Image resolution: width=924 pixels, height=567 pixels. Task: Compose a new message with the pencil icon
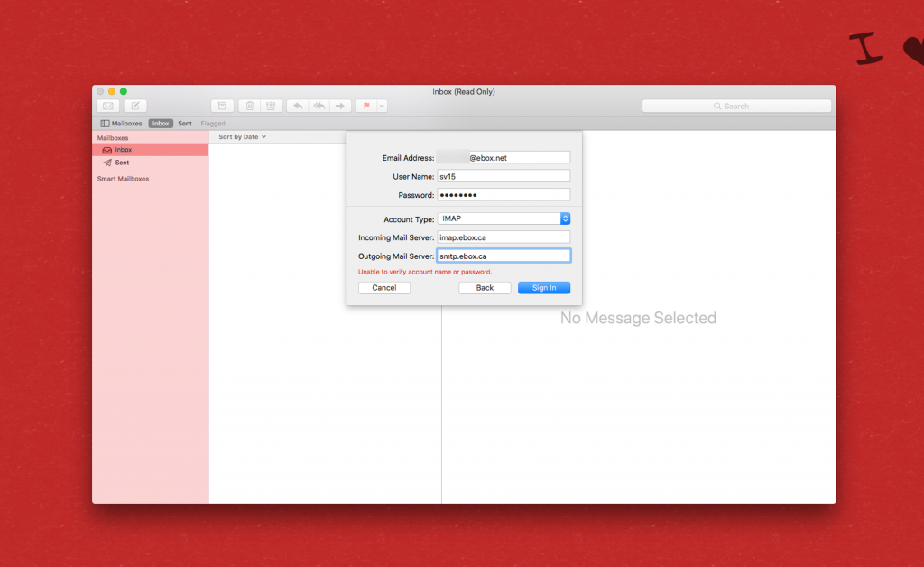[x=135, y=107]
